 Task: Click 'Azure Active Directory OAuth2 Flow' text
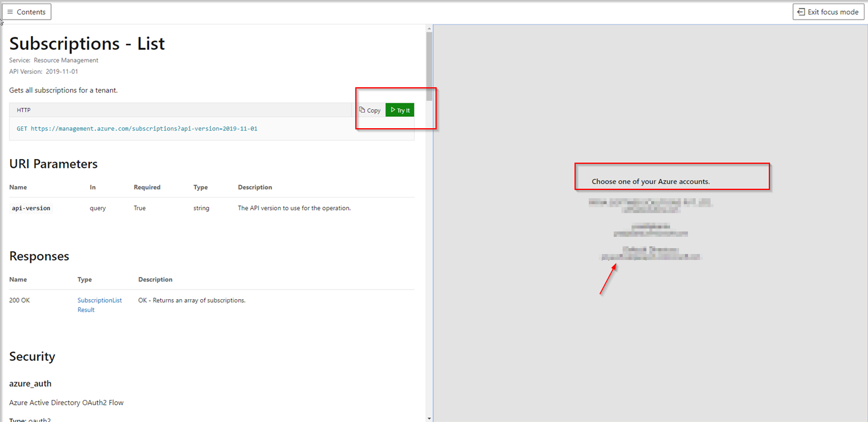pyautogui.click(x=67, y=403)
